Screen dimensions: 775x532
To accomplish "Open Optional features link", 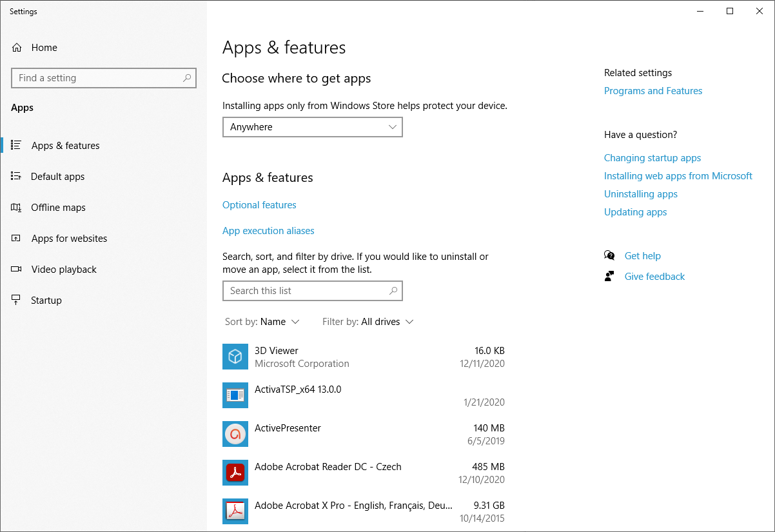I will (x=259, y=205).
